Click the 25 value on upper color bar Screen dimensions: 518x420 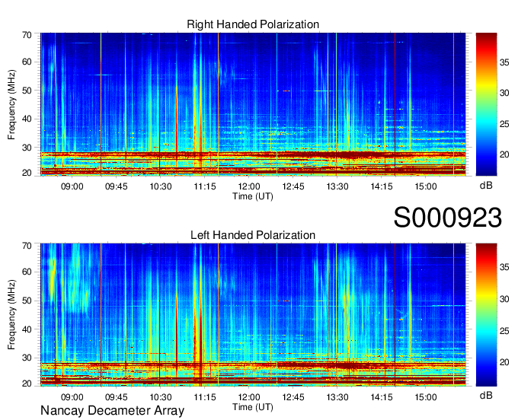(x=504, y=124)
